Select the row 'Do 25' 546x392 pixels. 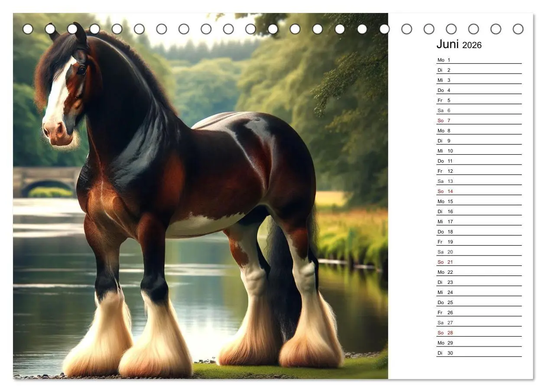(479, 302)
